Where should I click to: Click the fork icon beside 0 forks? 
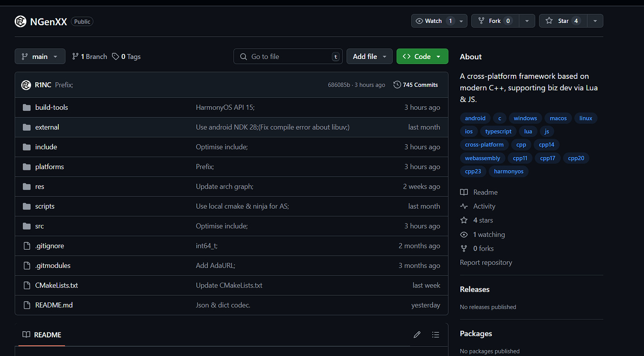pyautogui.click(x=464, y=248)
